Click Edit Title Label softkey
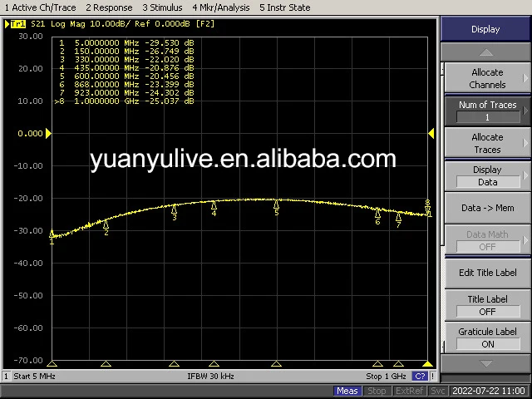Viewport: 532px width, 399px height. [487, 273]
